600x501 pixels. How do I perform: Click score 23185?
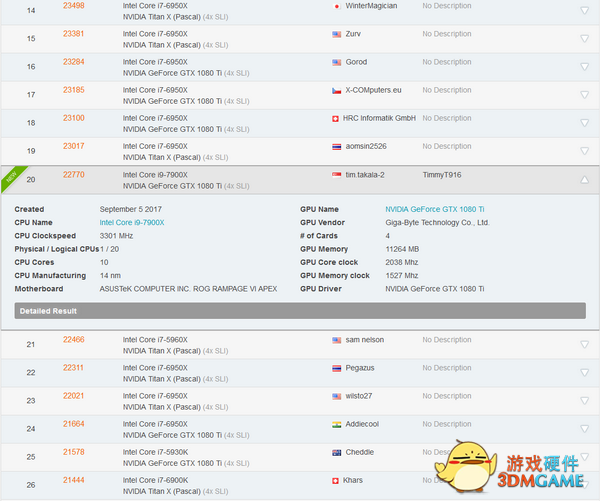73,90
